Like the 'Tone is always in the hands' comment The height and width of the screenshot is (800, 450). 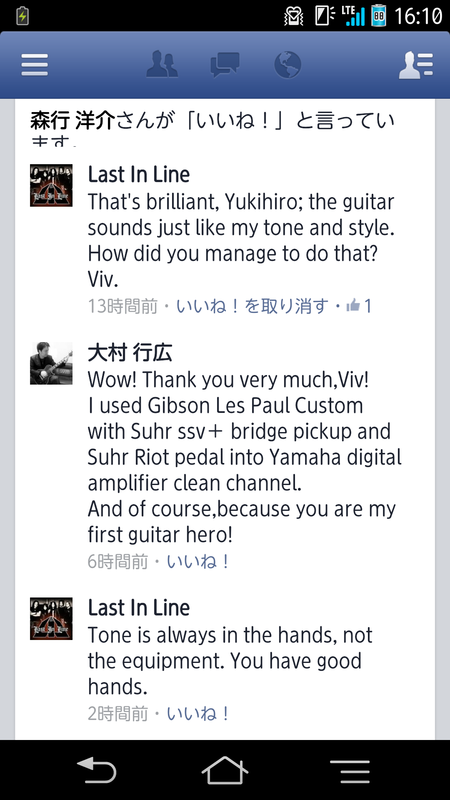click(198, 714)
